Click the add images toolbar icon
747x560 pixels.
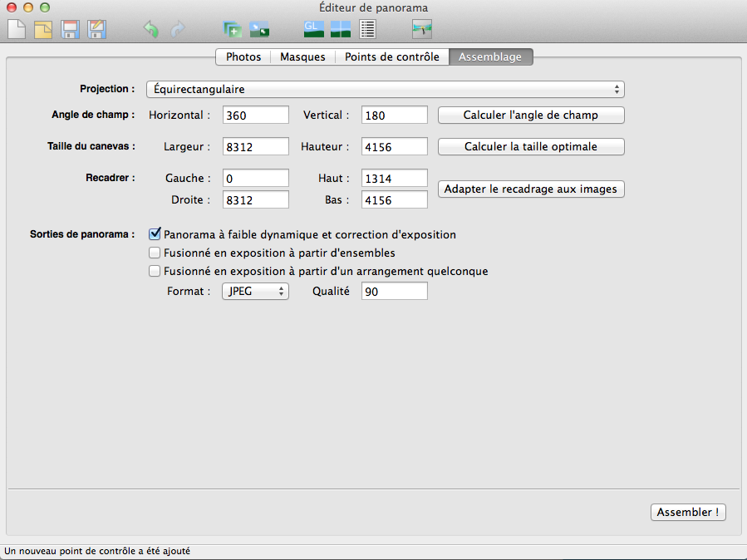pyautogui.click(x=232, y=29)
